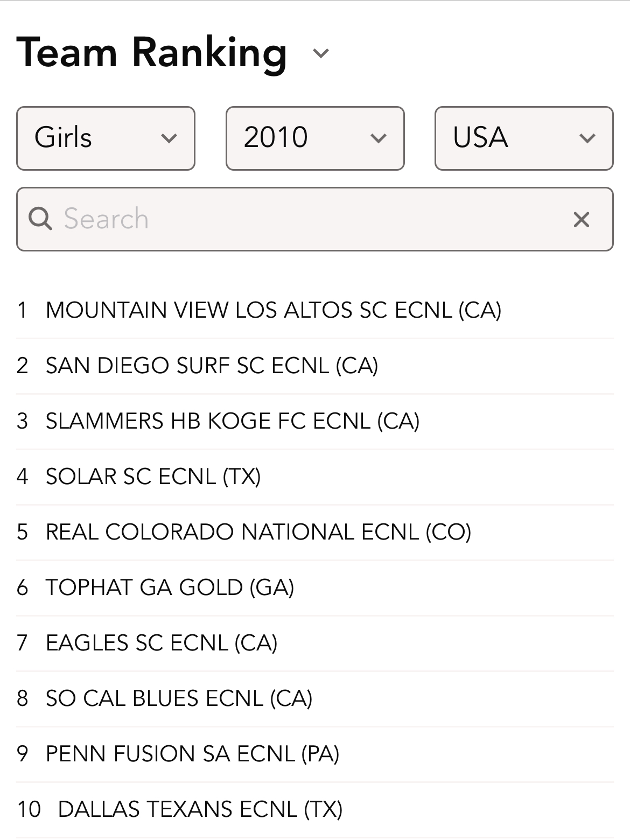Expand the Team Ranking title chevron
The width and height of the screenshot is (630, 840).
321,53
